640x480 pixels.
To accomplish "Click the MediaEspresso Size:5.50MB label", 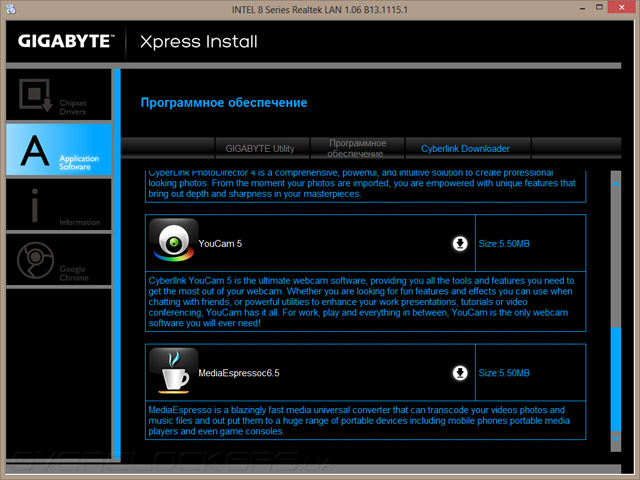I will click(504, 373).
